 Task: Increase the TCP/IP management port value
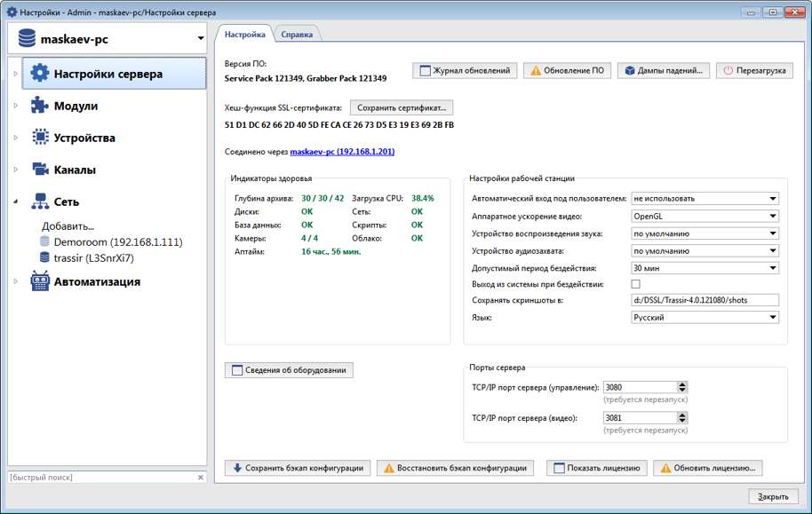(682, 384)
